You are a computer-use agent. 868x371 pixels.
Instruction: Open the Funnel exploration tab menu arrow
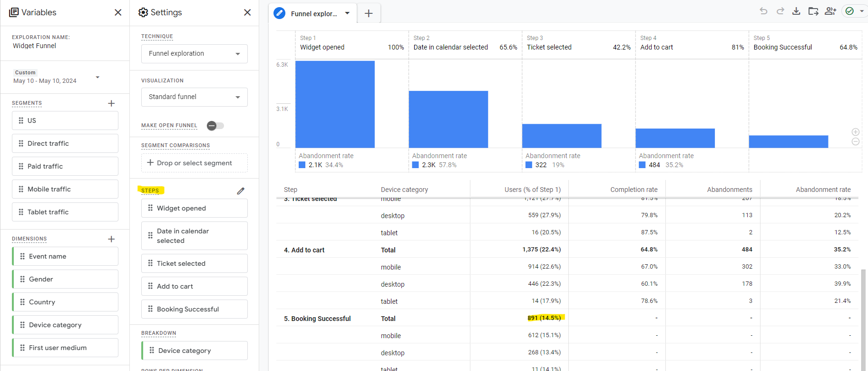(x=347, y=13)
